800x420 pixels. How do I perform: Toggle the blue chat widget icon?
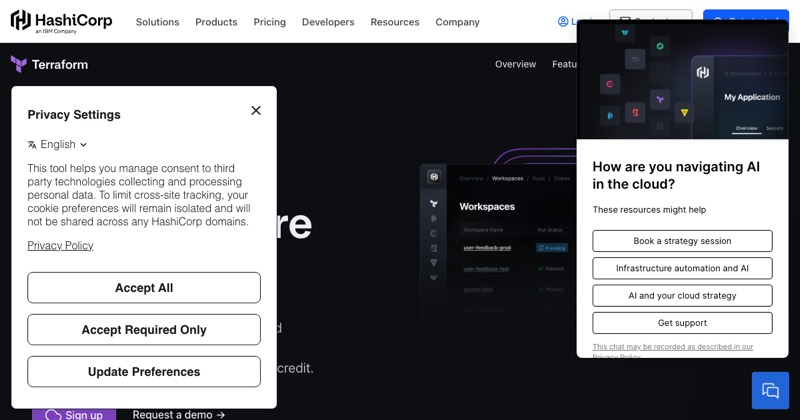point(770,390)
